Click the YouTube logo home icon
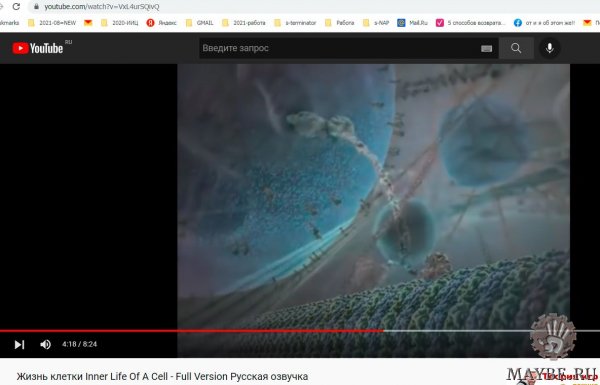 [x=38, y=48]
